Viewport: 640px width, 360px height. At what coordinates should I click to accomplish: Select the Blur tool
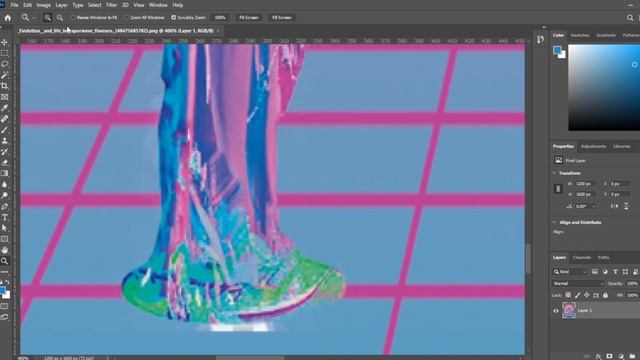tap(4, 184)
